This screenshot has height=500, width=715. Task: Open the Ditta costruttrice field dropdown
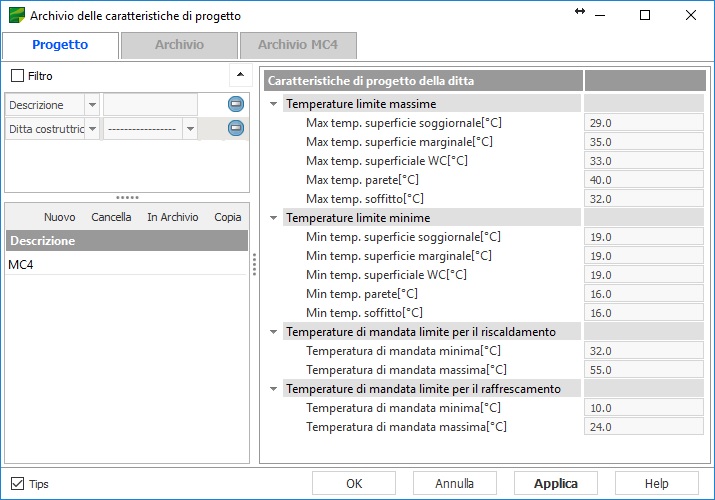tap(92, 129)
